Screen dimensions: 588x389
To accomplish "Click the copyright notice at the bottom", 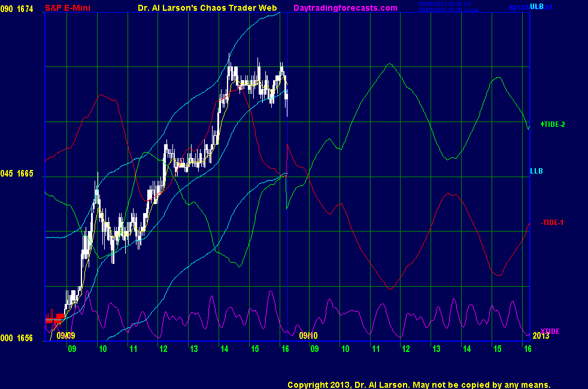I will point(419,384).
